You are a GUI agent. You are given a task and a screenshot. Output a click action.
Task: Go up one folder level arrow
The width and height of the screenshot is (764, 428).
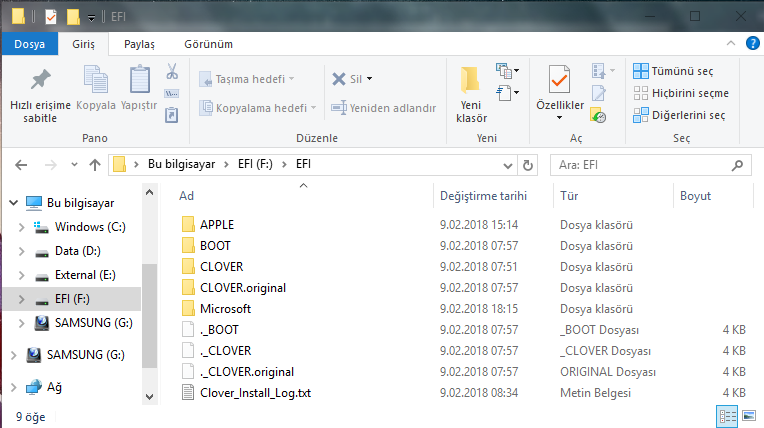pyautogui.click(x=95, y=165)
